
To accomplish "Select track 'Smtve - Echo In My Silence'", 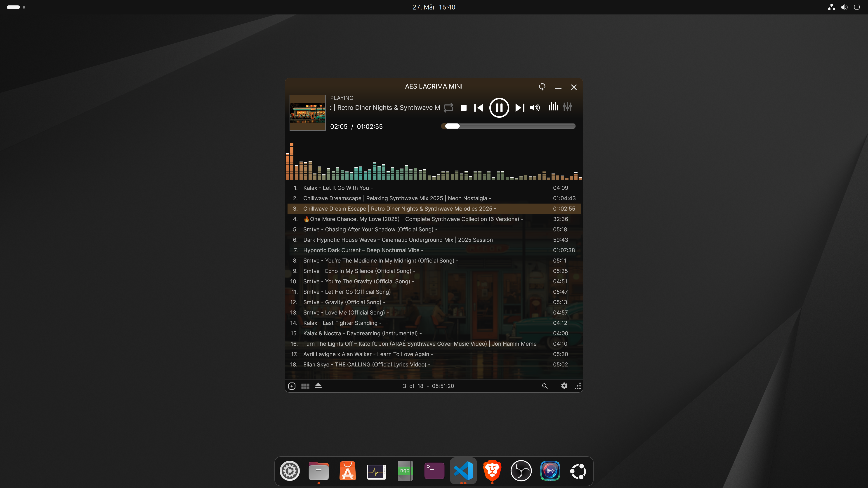I will click(434, 271).
